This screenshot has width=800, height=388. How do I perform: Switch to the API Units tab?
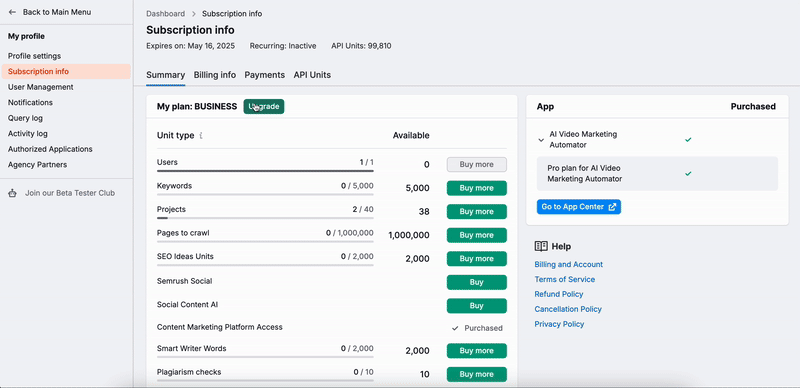click(312, 75)
